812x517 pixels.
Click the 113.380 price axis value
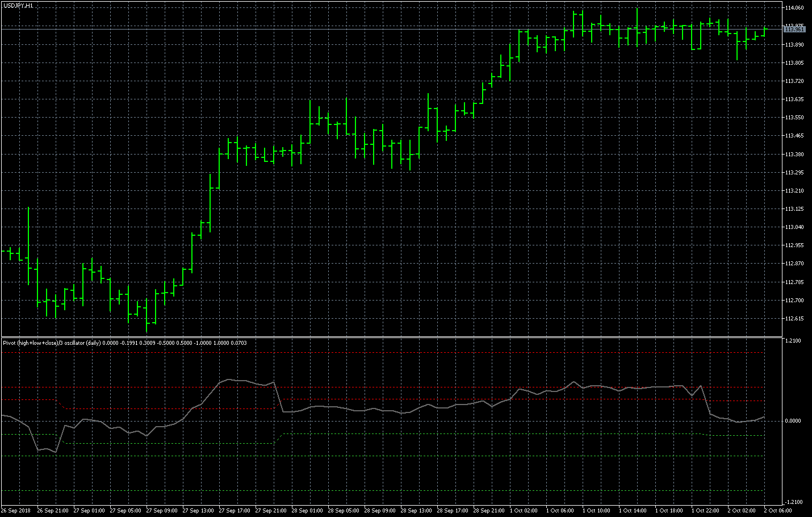794,155
